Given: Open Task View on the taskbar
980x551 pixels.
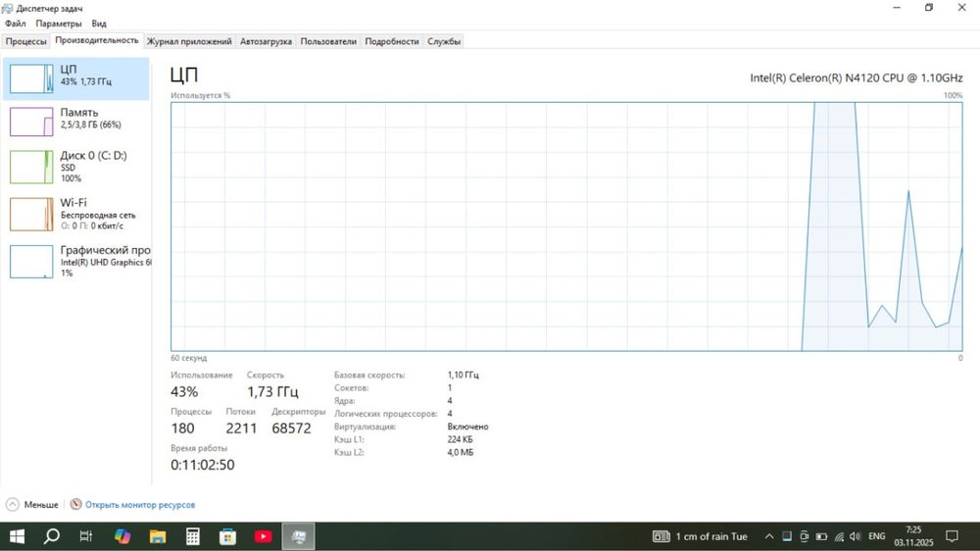Looking at the screenshot, I should click(x=86, y=536).
